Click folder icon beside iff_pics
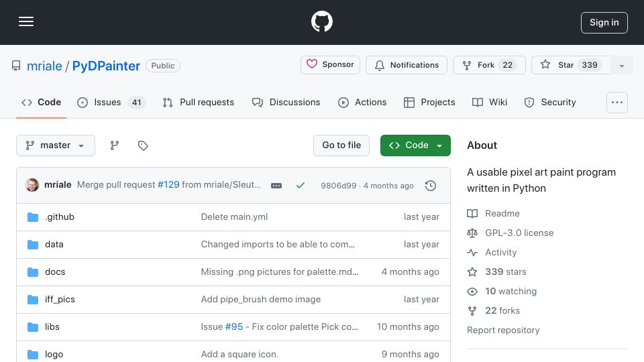Image resolution: width=644 pixels, height=362 pixels. pyautogui.click(x=33, y=300)
